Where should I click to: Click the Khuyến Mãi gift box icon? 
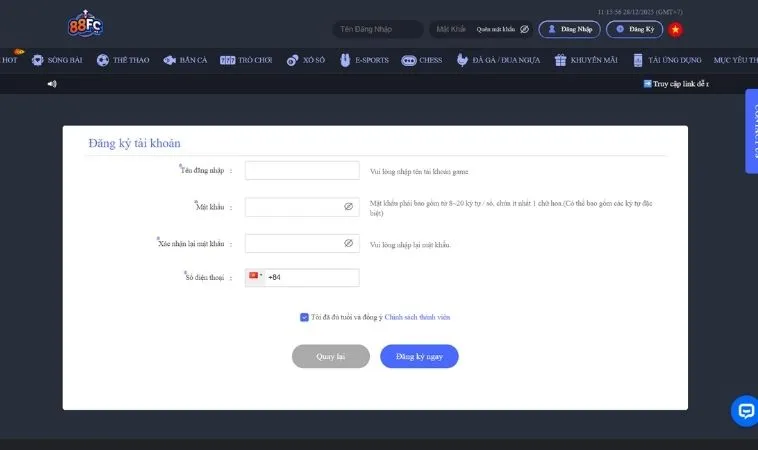pos(560,60)
